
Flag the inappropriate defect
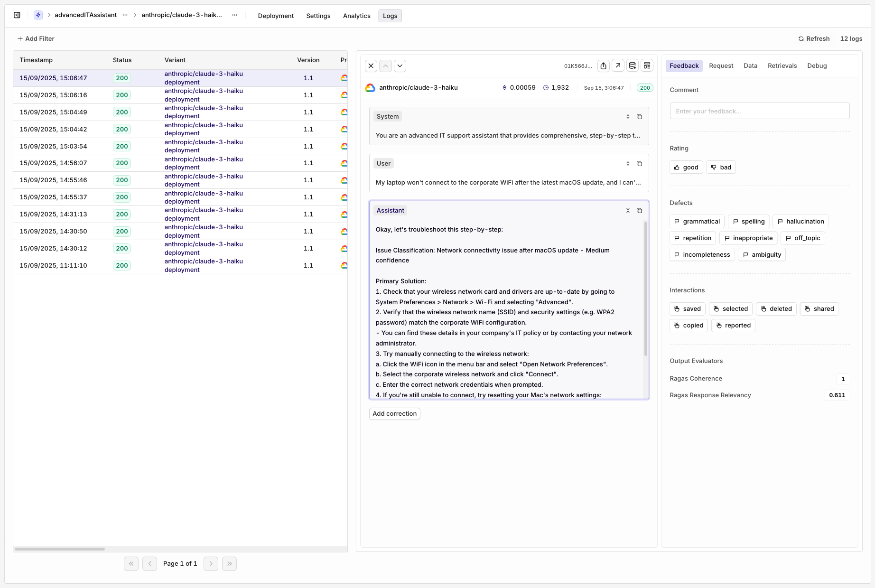(748, 238)
